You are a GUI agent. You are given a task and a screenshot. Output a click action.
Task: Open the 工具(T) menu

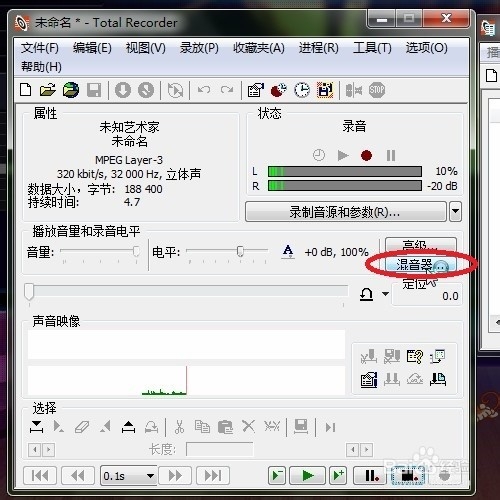[372, 48]
